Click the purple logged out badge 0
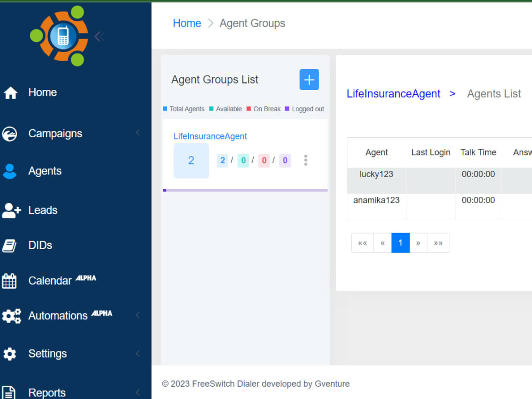Viewport: 532px width, 399px height. coord(285,160)
